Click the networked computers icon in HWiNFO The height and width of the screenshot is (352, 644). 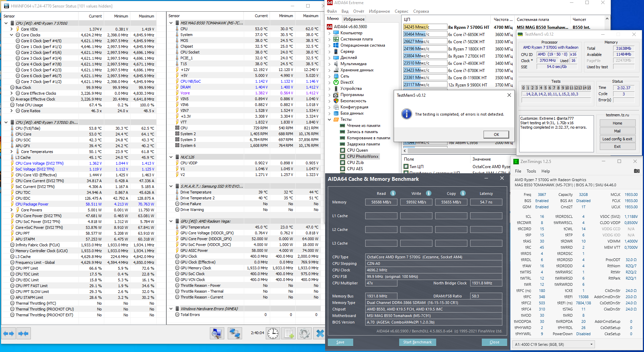235,333
